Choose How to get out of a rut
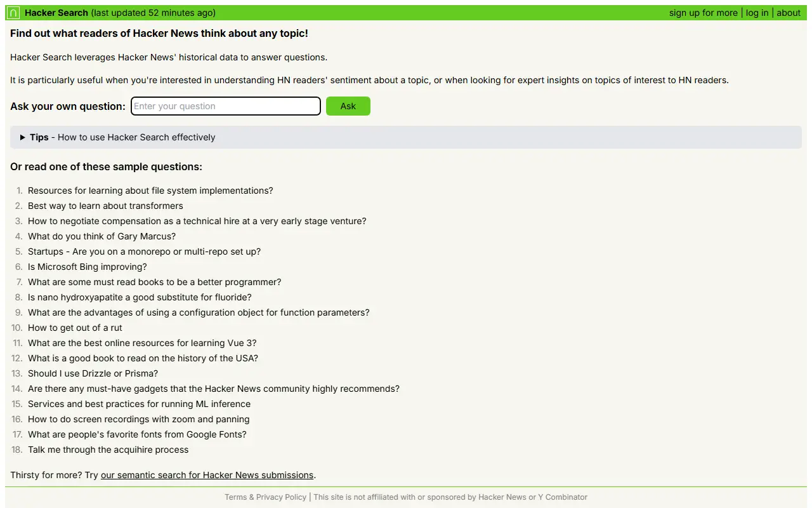Image resolution: width=812 pixels, height=508 pixels. click(75, 328)
